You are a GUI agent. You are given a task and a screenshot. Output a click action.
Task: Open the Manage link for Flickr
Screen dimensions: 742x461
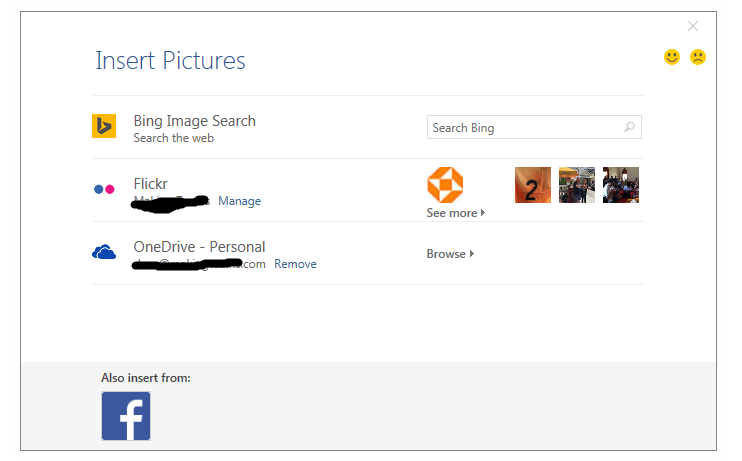(239, 201)
